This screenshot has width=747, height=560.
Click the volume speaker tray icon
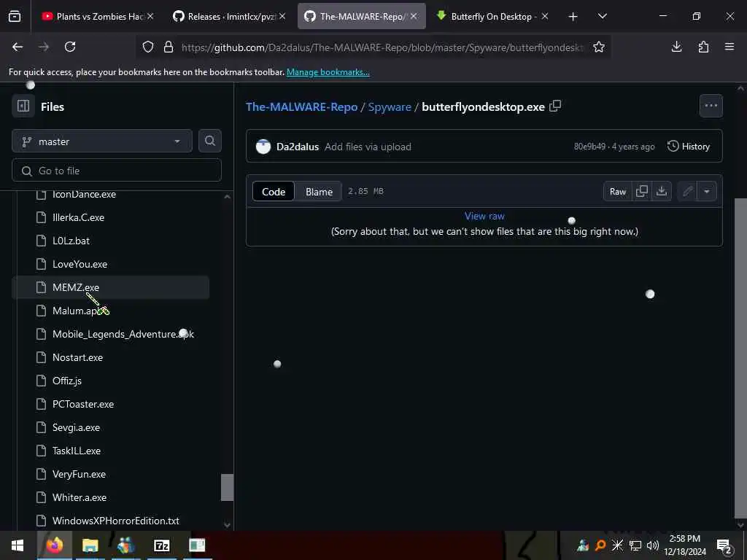pyautogui.click(x=653, y=545)
